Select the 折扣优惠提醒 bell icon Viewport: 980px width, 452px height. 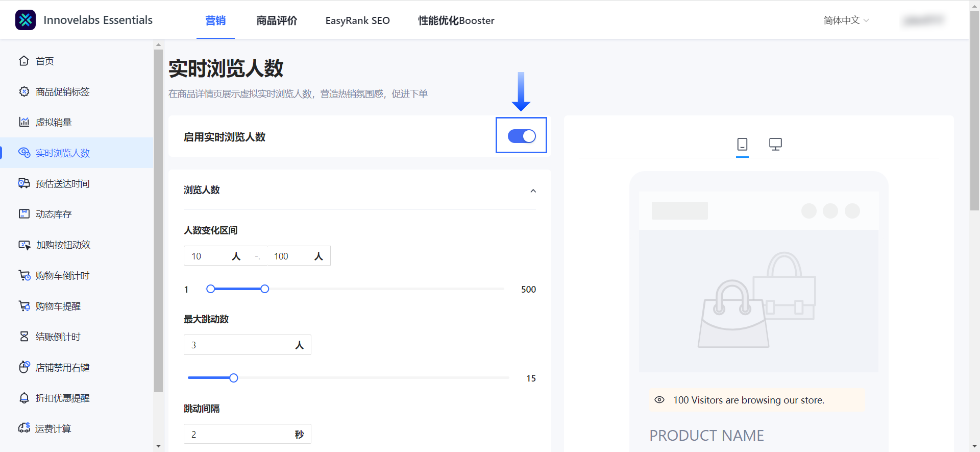point(24,398)
